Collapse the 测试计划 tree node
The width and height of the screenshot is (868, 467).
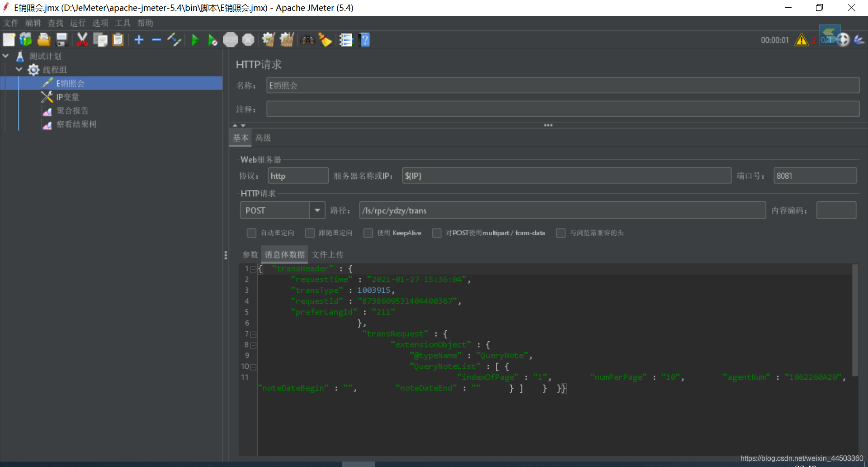coord(6,56)
